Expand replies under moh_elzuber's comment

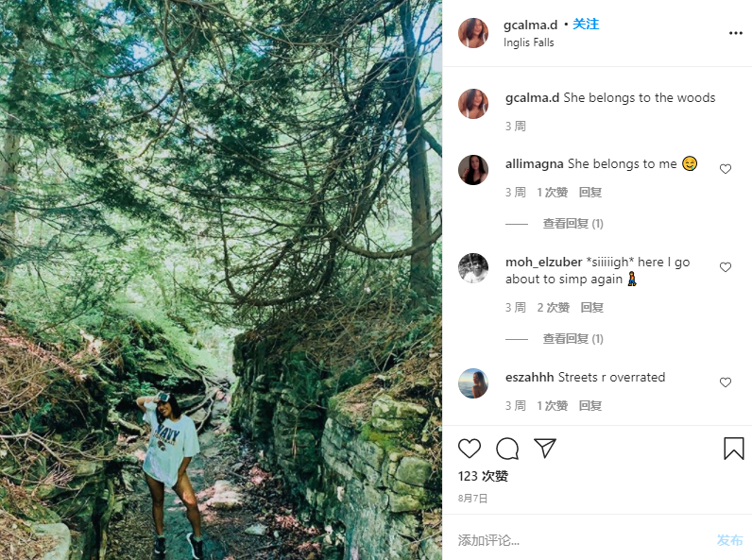coord(573,339)
